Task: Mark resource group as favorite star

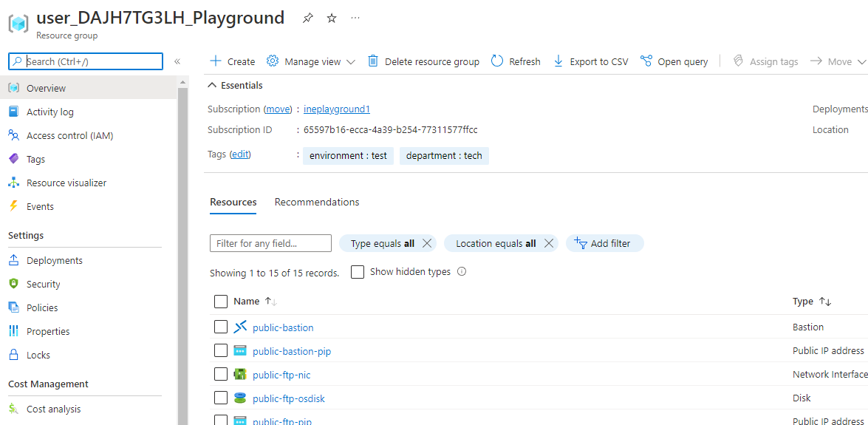Action: [332, 18]
